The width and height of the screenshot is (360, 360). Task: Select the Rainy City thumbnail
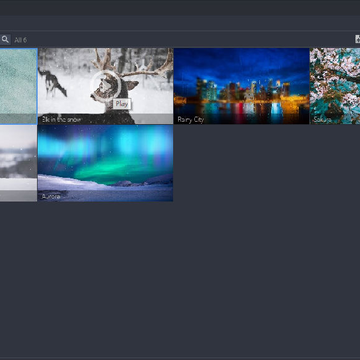click(241, 86)
